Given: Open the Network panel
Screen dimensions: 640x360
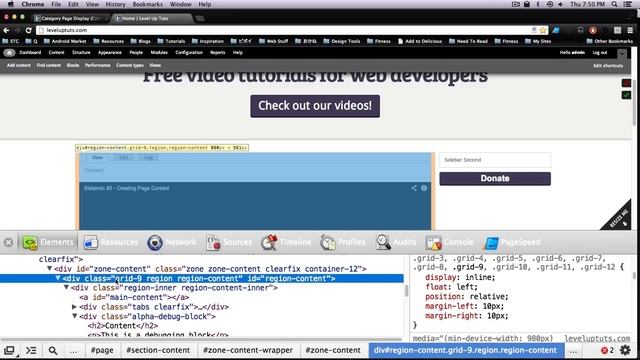Looking at the screenshot, I should [x=172, y=242].
